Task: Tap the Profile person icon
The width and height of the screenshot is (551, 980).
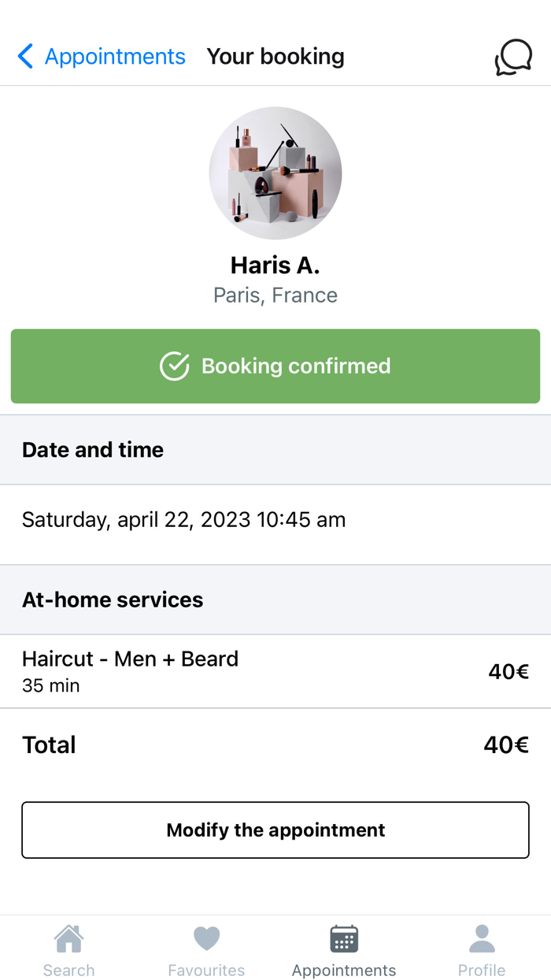Action: (482, 939)
